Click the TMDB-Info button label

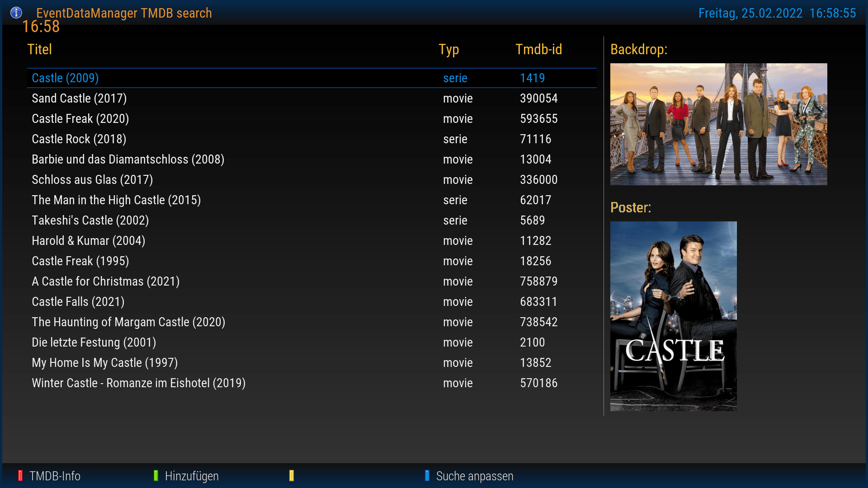tap(54, 476)
